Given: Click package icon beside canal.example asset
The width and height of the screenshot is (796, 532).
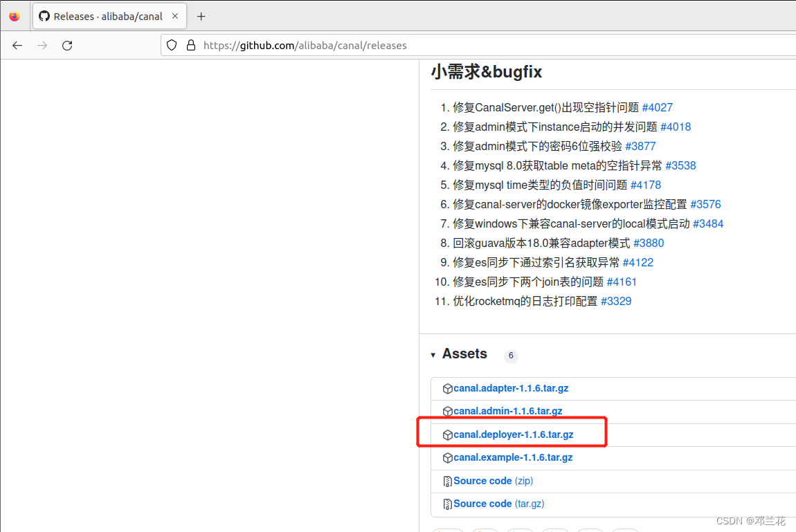Looking at the screenshot, I should point(447,458).
